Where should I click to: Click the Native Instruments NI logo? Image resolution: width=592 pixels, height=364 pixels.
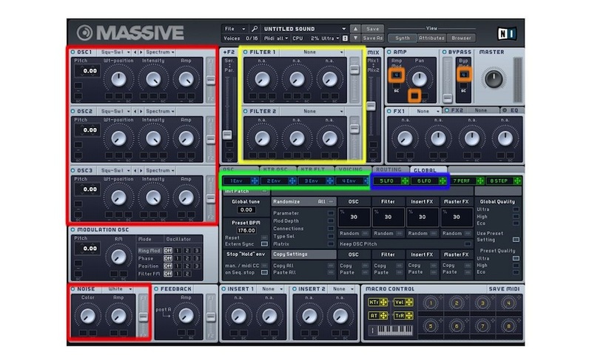tap(507, 33)
